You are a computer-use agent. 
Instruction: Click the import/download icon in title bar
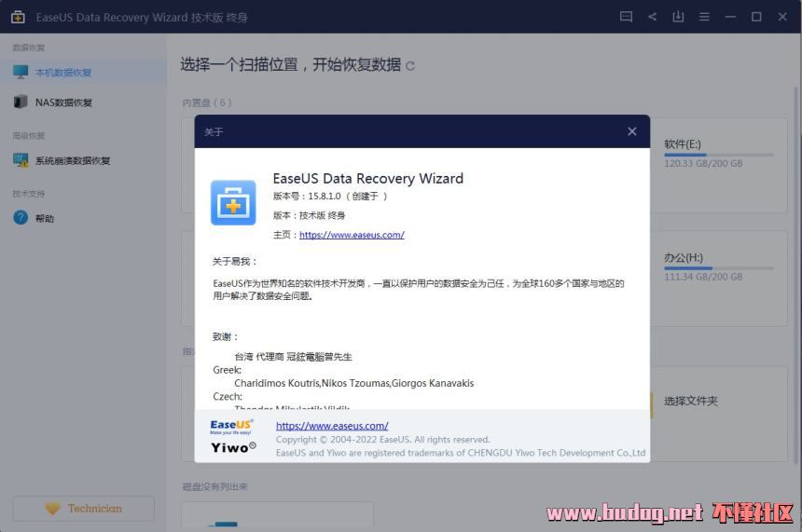pos(678,17)
